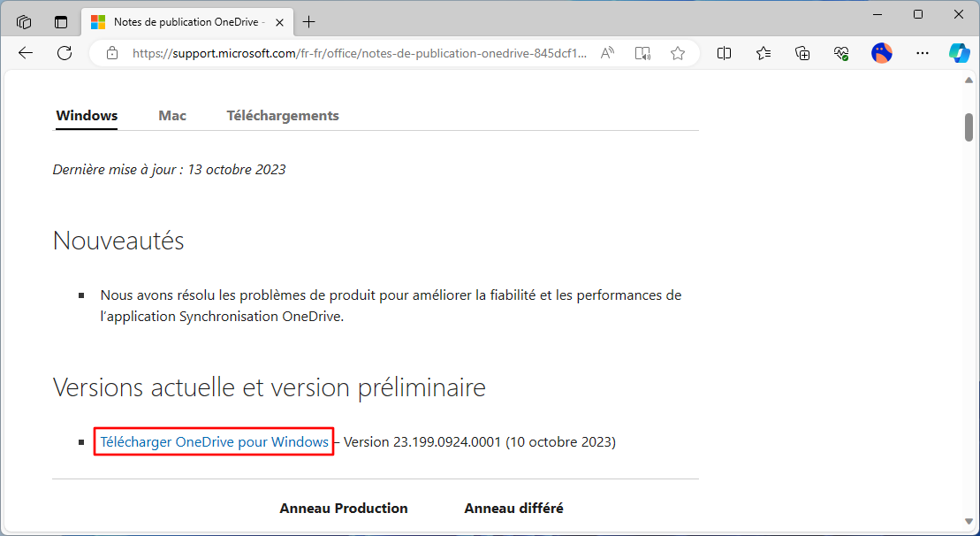Open the tab actions menu icon
The width and height of the screenshot is (980, 536).
[61, 22]
